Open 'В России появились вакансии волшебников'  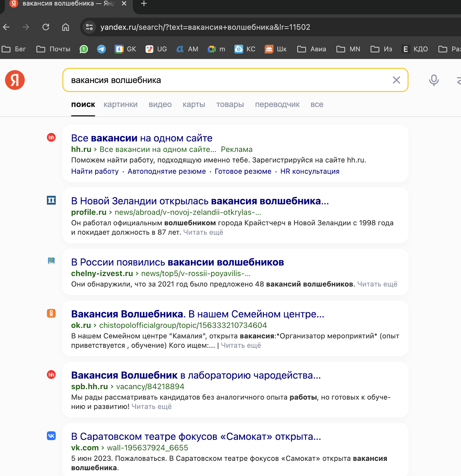pyautogui.click(x=178, y=262)
